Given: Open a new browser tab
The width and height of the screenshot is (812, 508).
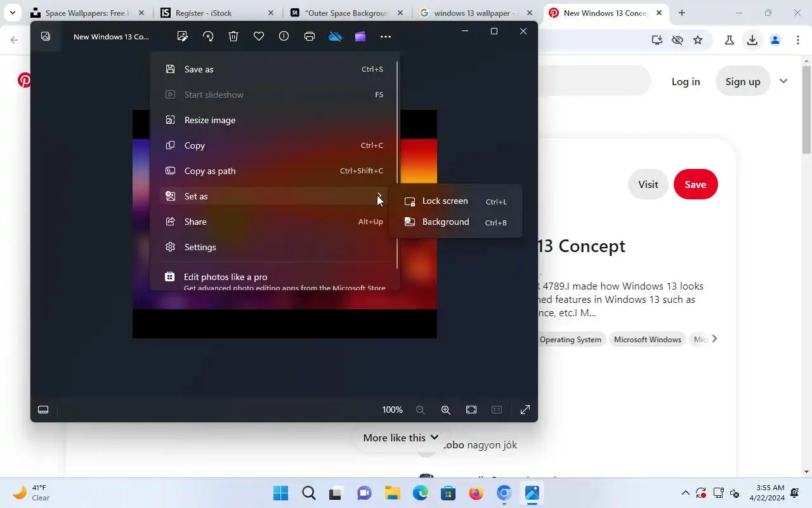Looking at the screenshot, I should (x=682, y=13).
